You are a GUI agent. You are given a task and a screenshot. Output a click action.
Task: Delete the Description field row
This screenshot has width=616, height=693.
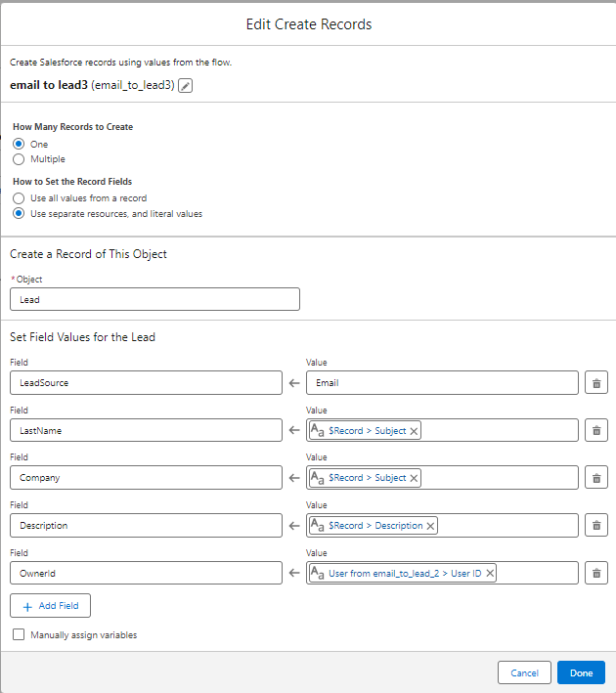[x=595, y=526]
